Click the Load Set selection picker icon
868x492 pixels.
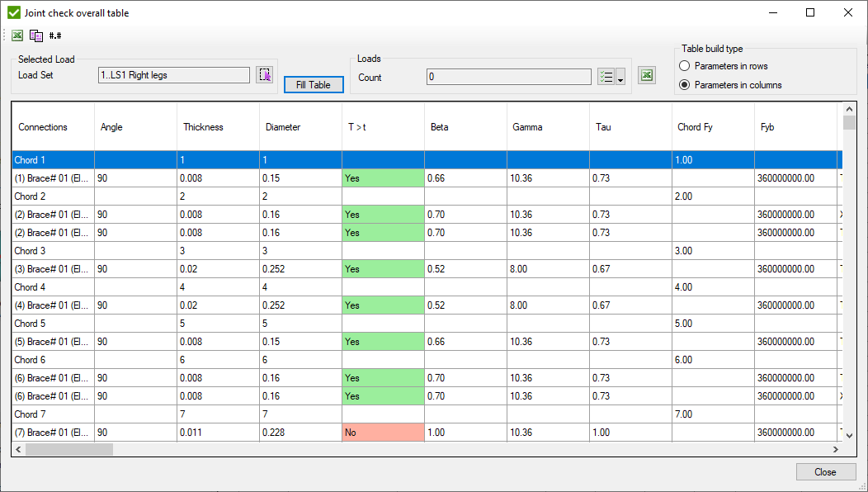tap(264, 75)
